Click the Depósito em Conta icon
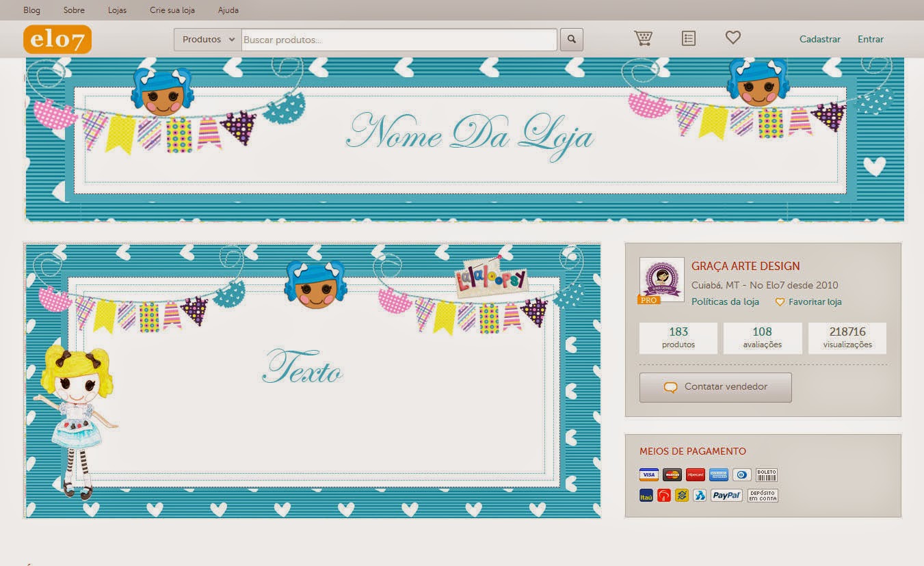This screenshot has width=924, height=566. coord(763,496)
